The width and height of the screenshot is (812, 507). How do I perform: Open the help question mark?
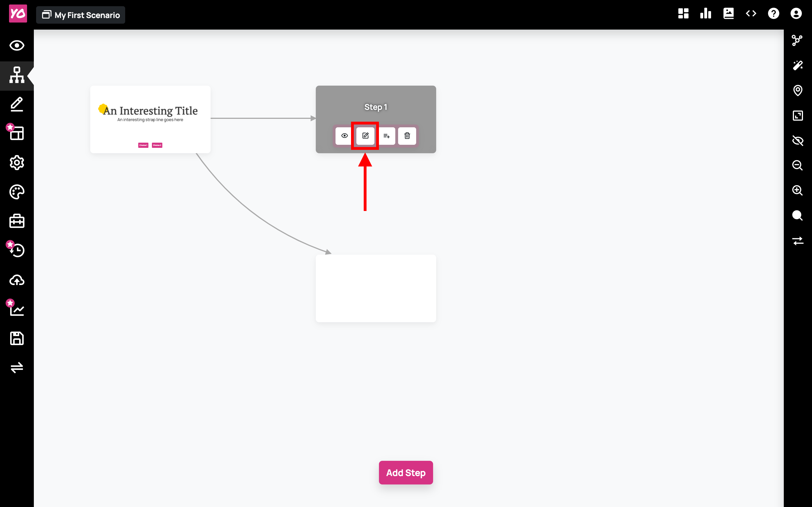[x=773, y=14]
